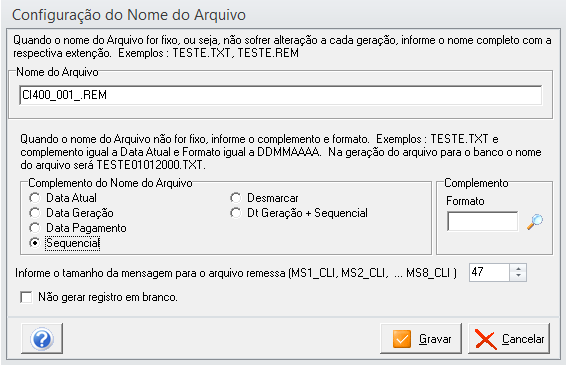Viewport: 566px width, 365px height.
Task: Increase message size with the up arrow
Action: coord(518,269)
